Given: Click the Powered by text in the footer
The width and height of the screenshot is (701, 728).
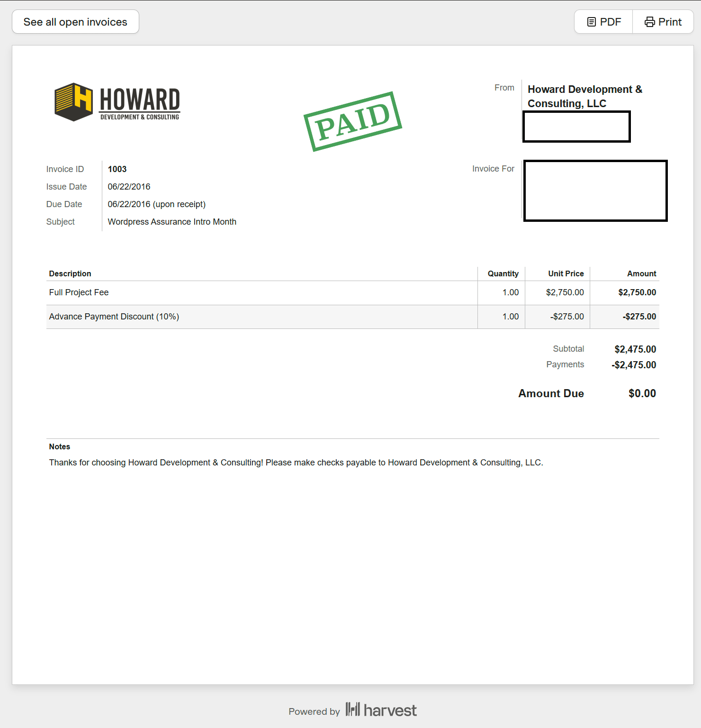Looking at the screenshot, I should (314, 711).
